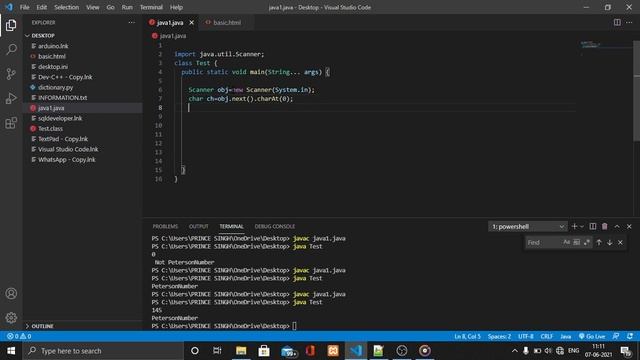
Task: Click Ln 8, Col 5 status item
Action: tap(467, 337)
